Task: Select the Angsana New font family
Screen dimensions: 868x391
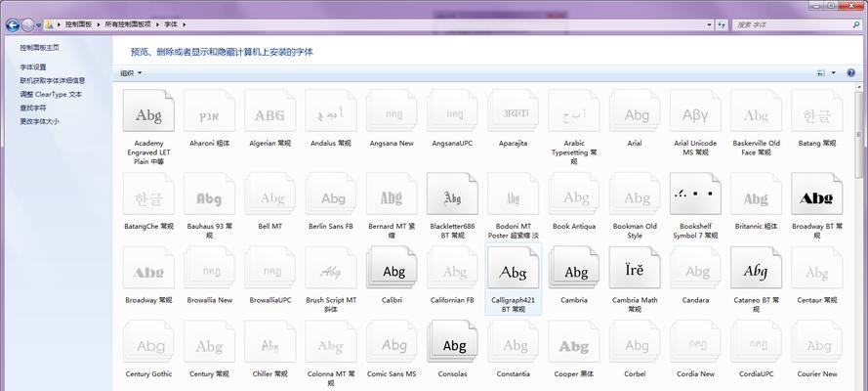Action: click(392, 110)
